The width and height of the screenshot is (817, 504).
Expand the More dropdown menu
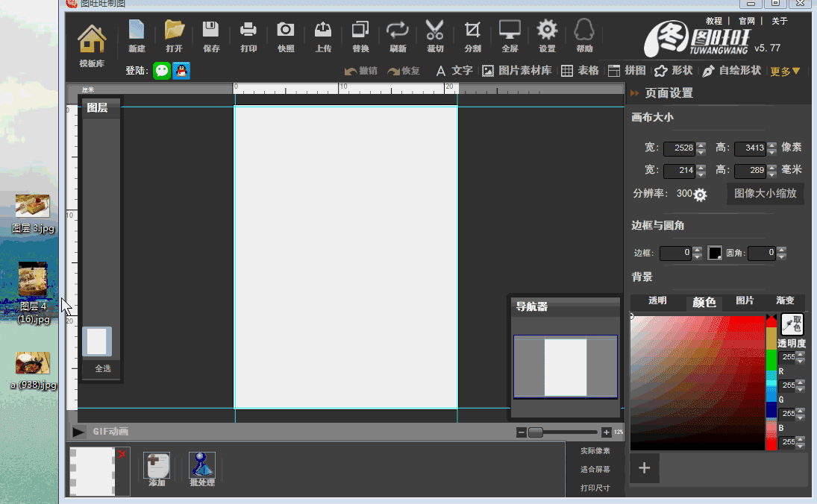(x=785, y=72)
